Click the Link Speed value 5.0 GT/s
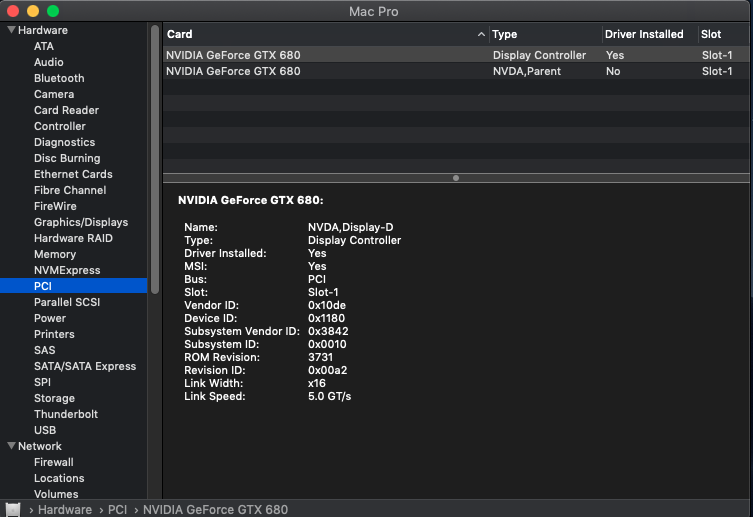753x517 pixels. click(329, 397)
